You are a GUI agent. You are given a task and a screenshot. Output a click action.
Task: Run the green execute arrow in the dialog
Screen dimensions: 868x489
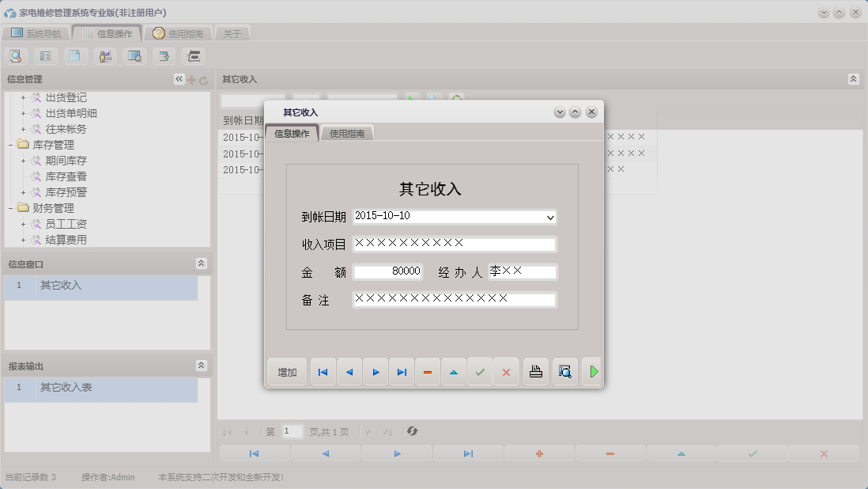(592, 371)
